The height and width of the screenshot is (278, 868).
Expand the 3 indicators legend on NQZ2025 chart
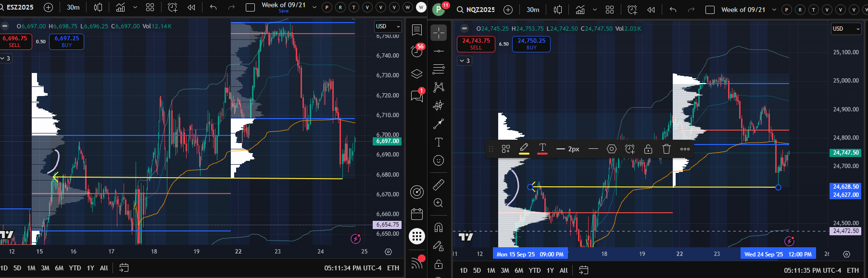pos(465,60)
